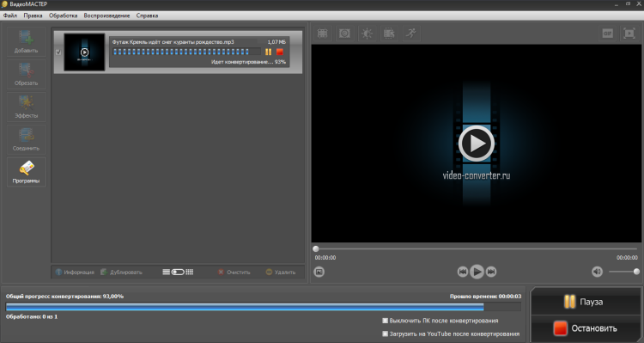Image resolution: width=644 pixels, height=343 pixels.
Task: Open the Воспроизведение menu
Action: (x=106, y=15)
